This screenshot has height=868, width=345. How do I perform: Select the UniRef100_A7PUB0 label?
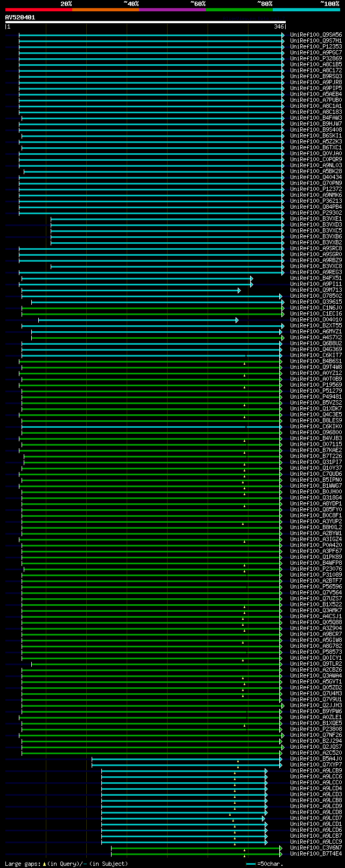[x=316, y=100]
